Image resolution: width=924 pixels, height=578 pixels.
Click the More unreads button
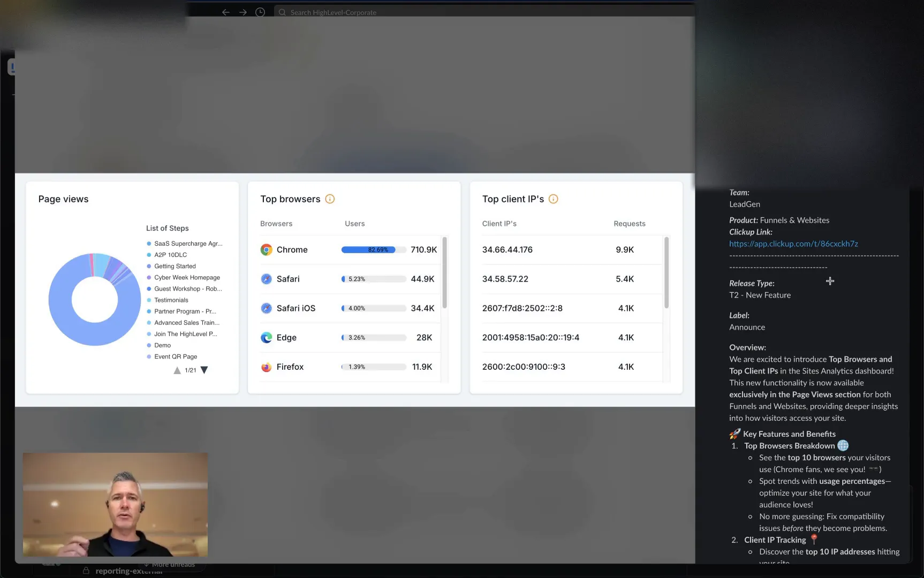(x=169, y=564)
